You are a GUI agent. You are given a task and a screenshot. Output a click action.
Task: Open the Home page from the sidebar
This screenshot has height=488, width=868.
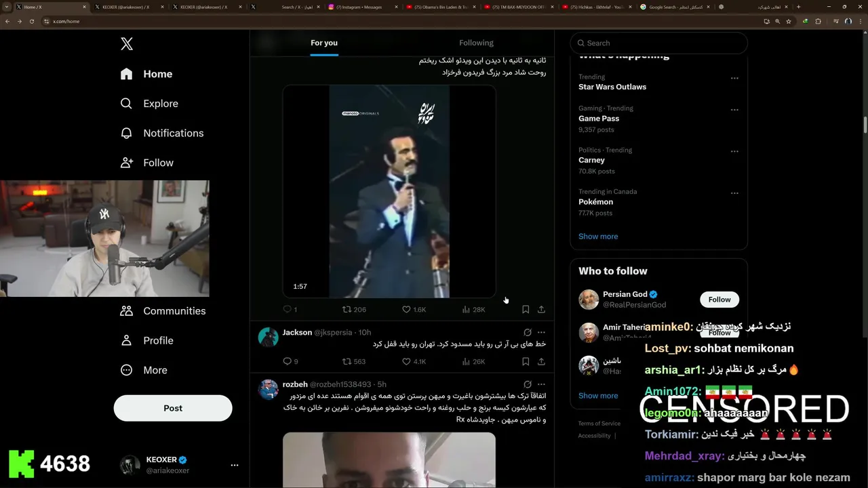(146, 74)
